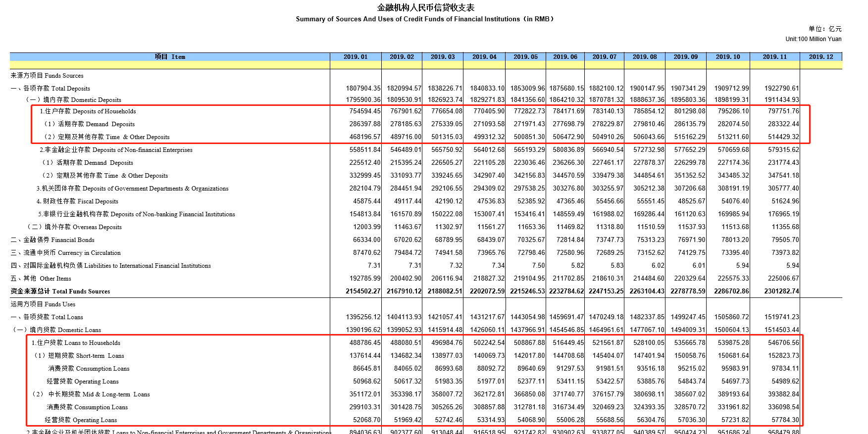Viewport: 868px width, 434px height.
Task: Select Domestic Loans value "1390196.62"
Action: [363, 330]
